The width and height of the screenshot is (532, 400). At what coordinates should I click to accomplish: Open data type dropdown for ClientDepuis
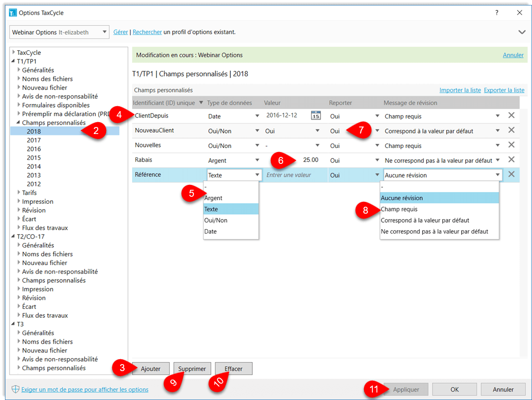(257, 116)
